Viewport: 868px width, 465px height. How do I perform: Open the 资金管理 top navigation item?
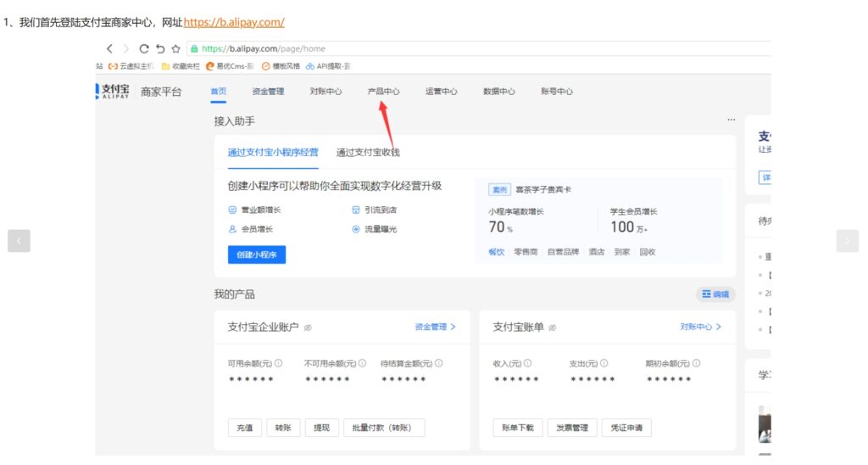coord(268,92)
